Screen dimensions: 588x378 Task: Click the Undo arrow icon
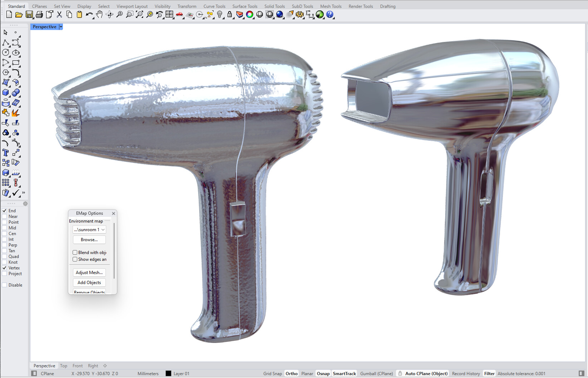pyautogui.click(x=89, y=15)
